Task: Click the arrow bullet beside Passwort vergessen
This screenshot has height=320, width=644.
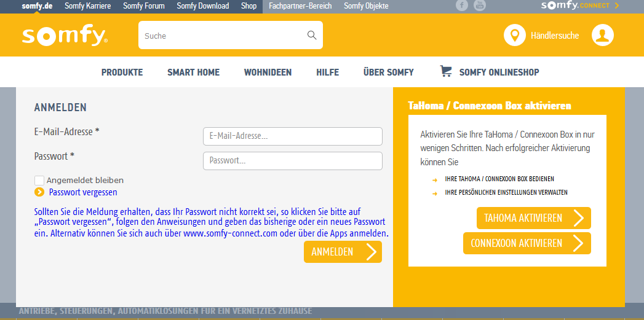Action: point(39,192)
